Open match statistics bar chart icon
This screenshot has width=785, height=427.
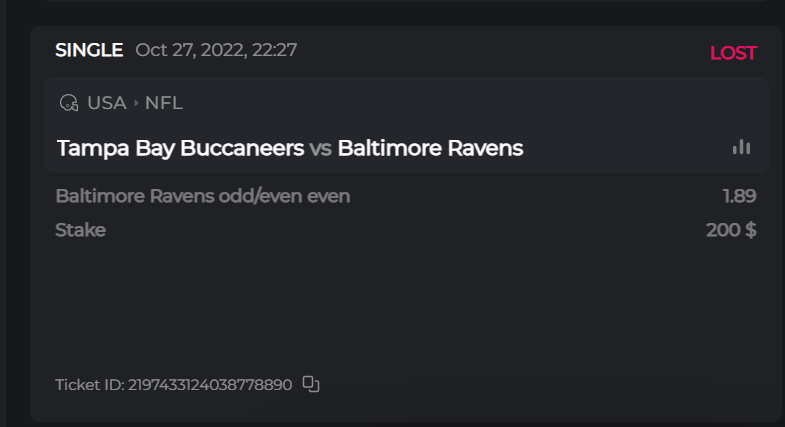[741, 148]
